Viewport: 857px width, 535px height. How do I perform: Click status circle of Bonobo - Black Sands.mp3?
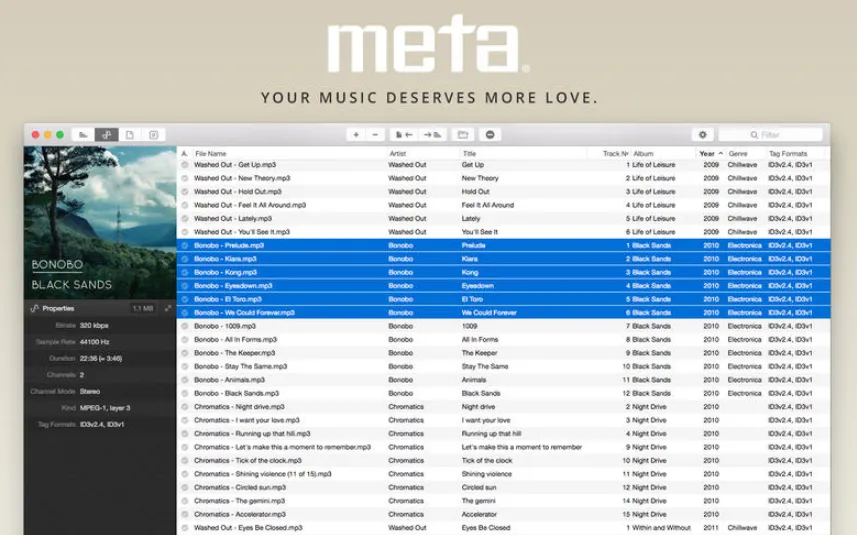(185, 393)
